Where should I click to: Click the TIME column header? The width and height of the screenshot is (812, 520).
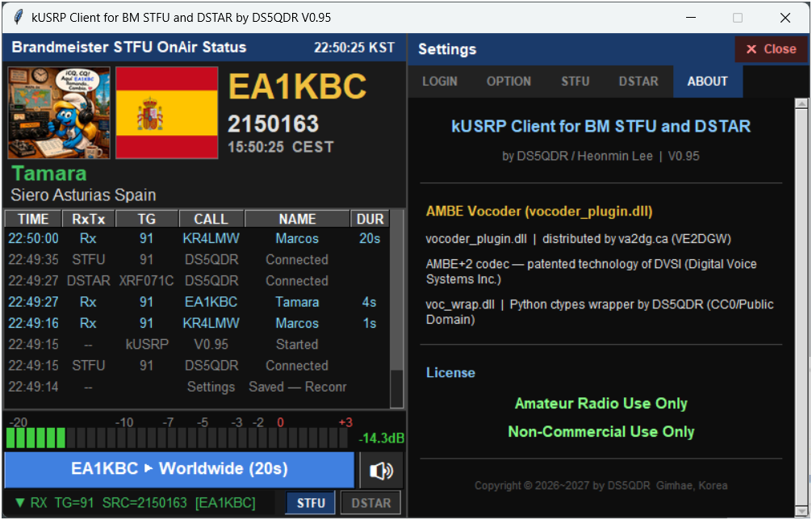pos(33,219)
